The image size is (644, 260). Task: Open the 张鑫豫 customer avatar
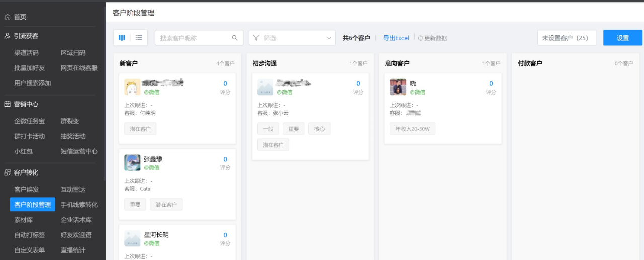[x=132, y=162]
